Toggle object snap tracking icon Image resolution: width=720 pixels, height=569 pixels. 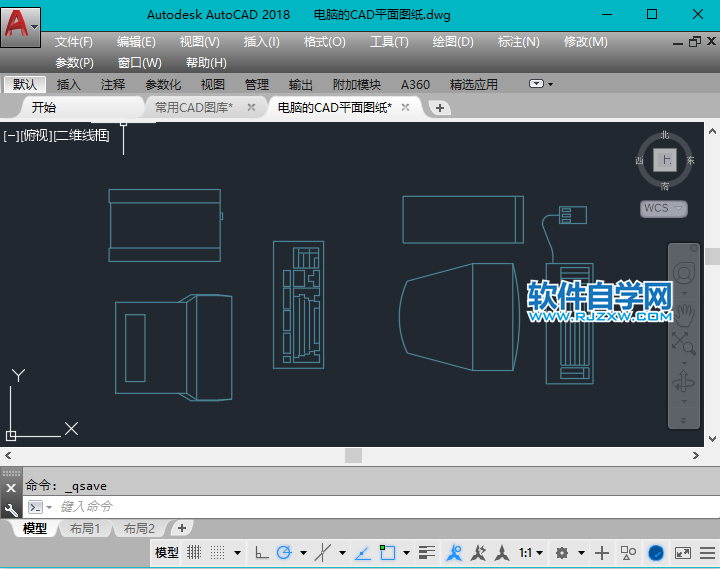coord(363,552)
